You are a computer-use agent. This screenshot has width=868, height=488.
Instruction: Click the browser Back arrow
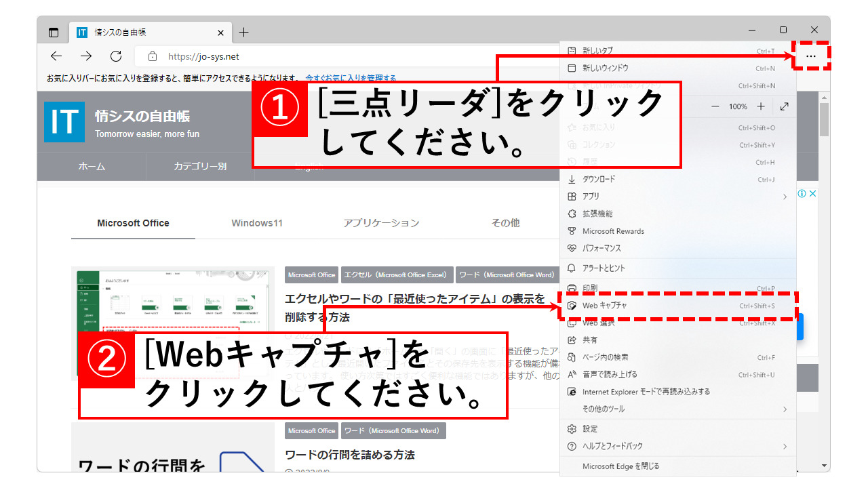point(57,56)
